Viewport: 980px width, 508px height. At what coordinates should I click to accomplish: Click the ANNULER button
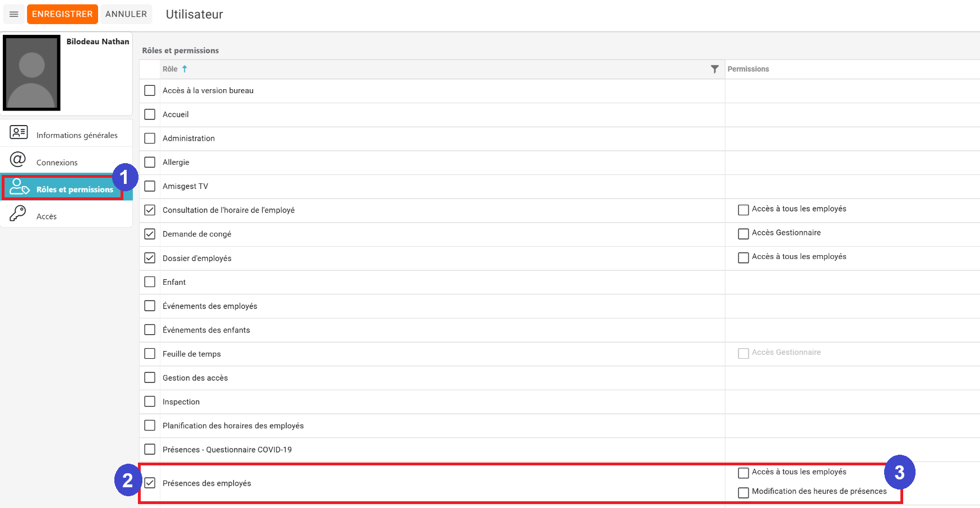click(x=126, y=14)
